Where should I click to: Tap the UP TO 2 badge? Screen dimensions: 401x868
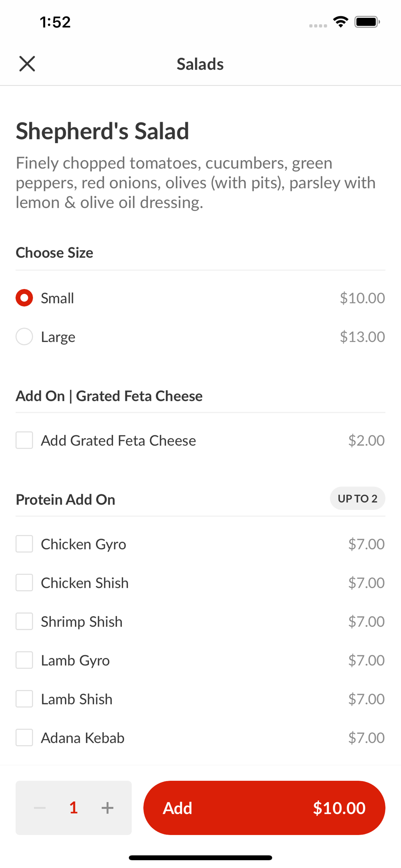(x=357, y=499)
